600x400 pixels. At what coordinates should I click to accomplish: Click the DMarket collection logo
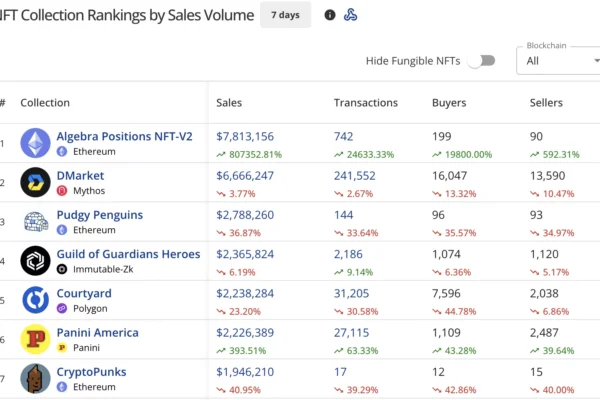coord(36,182)
